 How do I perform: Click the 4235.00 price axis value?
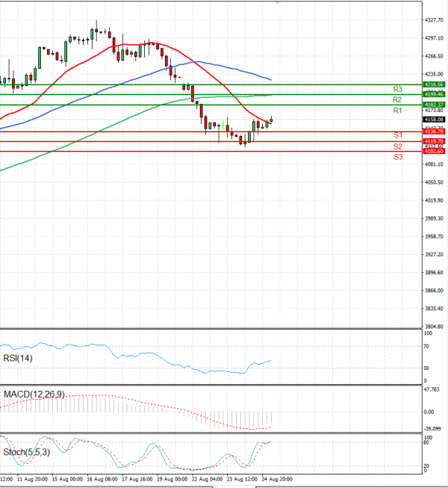434,74
